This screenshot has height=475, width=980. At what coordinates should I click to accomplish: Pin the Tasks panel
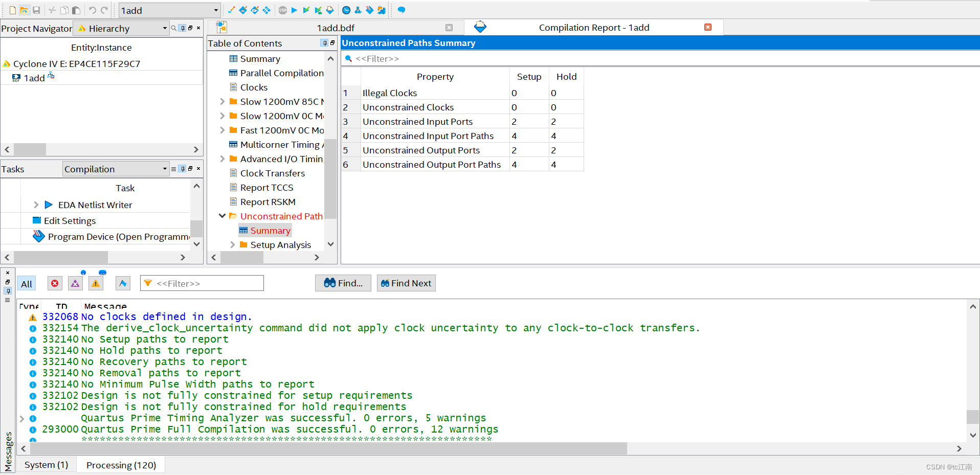pyautogui.click(x=183, y=169)
